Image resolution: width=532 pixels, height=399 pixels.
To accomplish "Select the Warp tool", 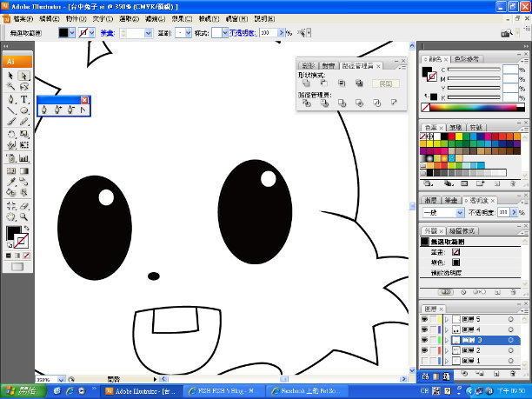I will 10,145.
